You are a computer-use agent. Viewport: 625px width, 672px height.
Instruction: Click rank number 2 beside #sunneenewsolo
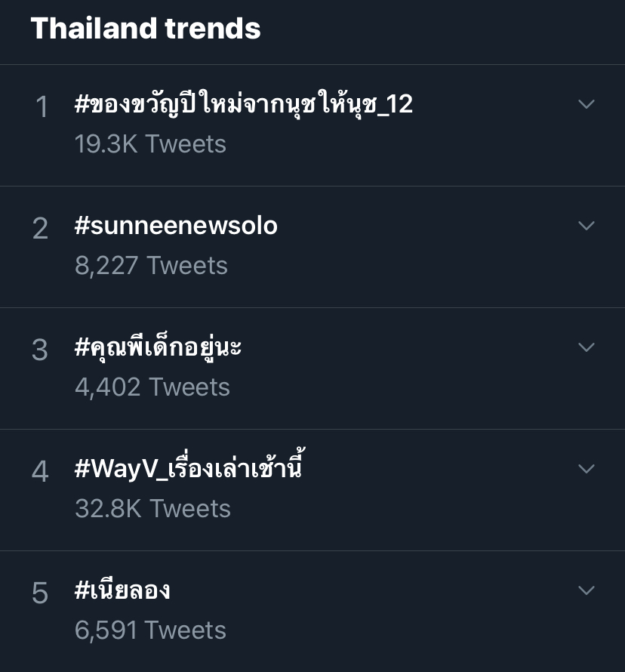(41, 229)
